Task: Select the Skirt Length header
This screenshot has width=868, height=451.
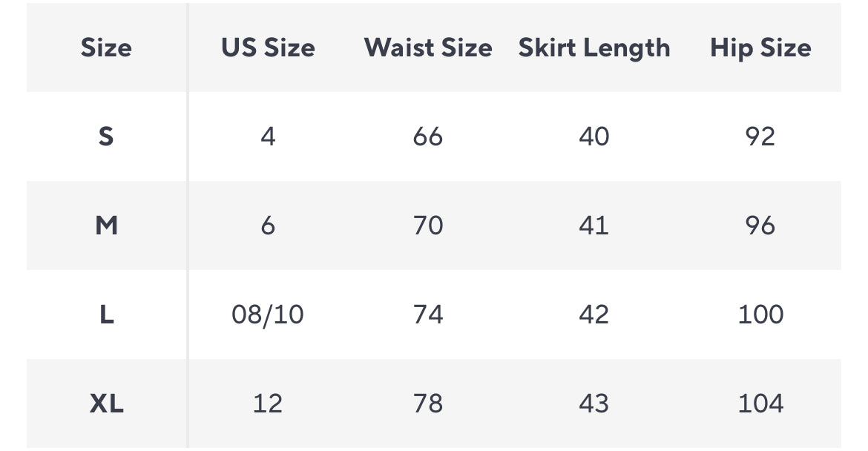Action: 594,47
